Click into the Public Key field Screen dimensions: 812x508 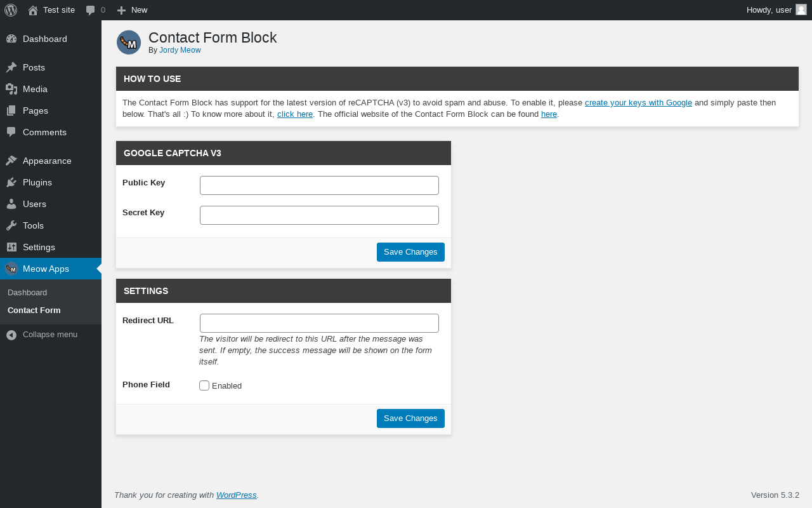coord(319,185)
